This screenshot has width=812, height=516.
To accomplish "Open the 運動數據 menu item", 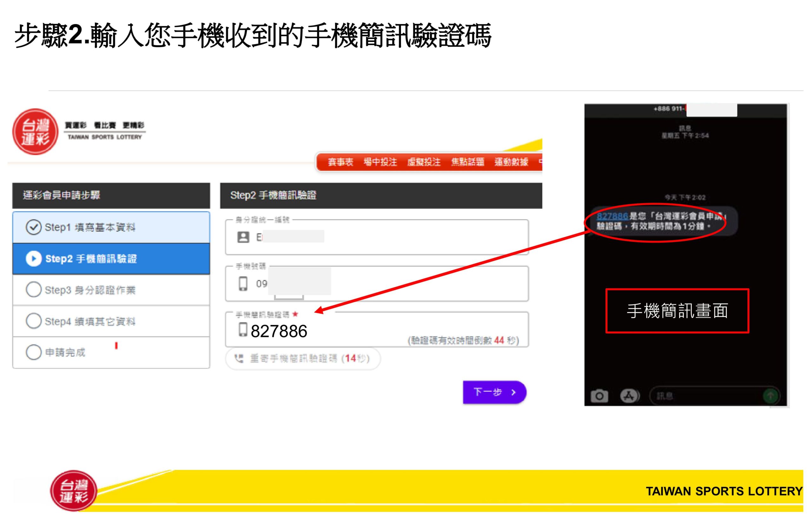I will 511,162.
